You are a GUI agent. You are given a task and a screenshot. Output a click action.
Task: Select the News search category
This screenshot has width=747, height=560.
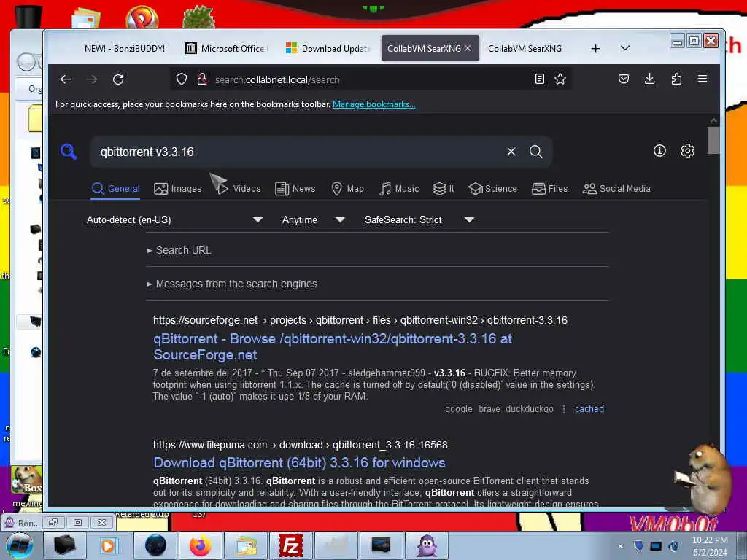(x=295, y=189)
